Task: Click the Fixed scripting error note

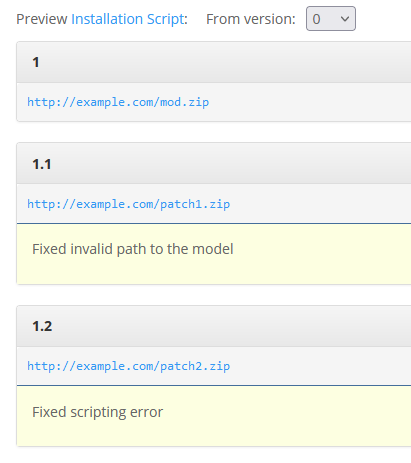Action: tap(97, 412)
